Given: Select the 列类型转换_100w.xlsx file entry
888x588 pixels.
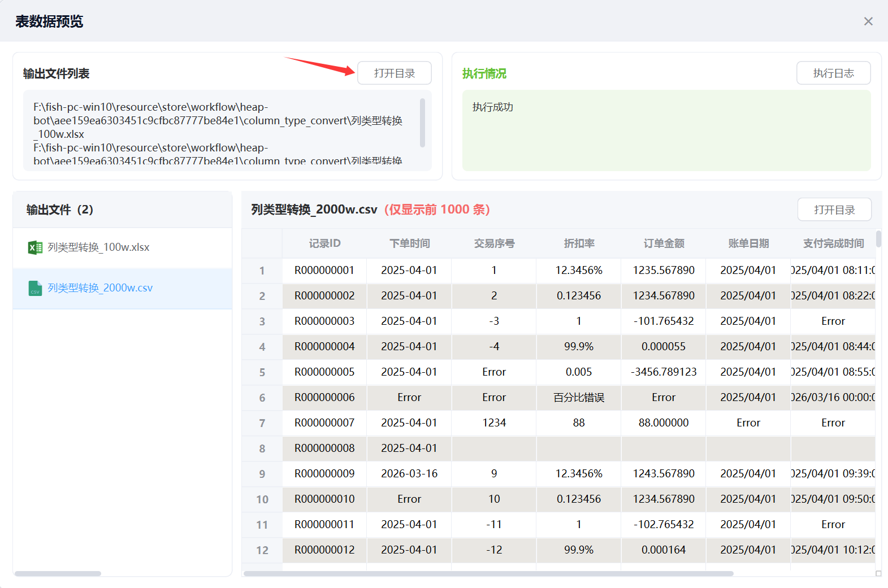Looking at the screenshot, I should point(98,247).
